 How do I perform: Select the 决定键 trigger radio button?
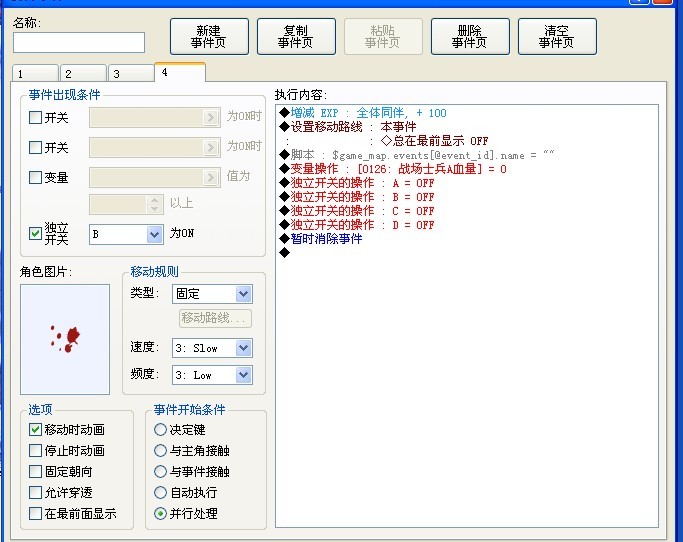160,430
